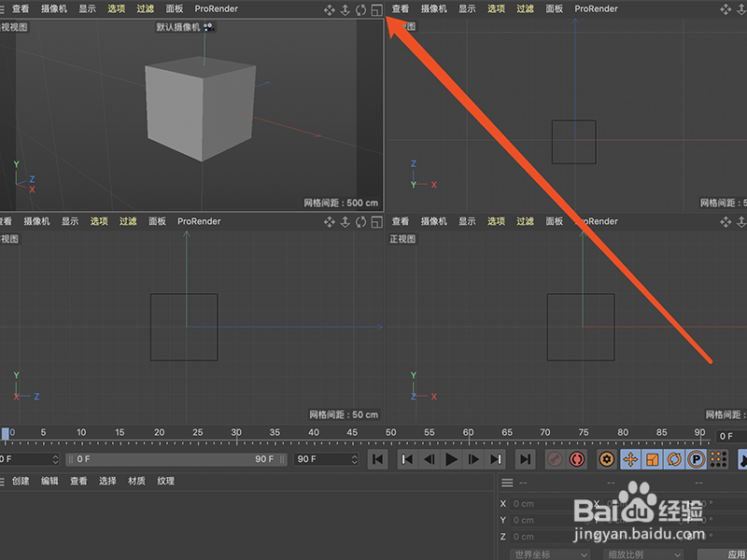Open ProRender menu in the perspective viewport
The width and height of the screenshot is (747, 560).
point(217,9)
